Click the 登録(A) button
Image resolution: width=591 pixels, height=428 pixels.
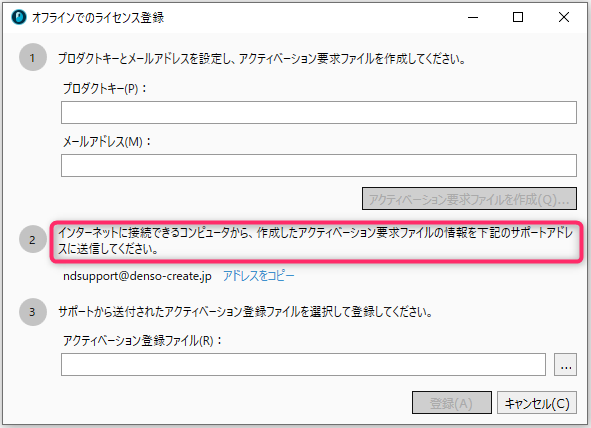pos(452,402)
